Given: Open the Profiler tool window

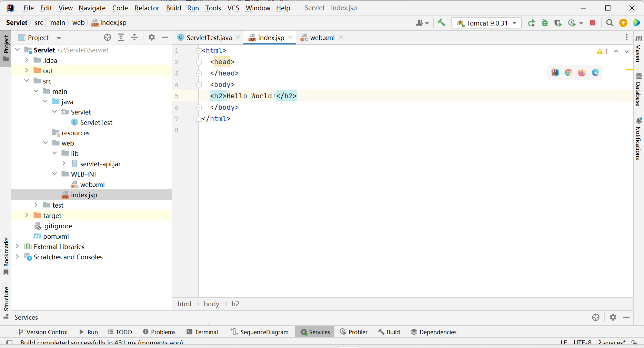Looking at the screenshot, I should 354,332.
